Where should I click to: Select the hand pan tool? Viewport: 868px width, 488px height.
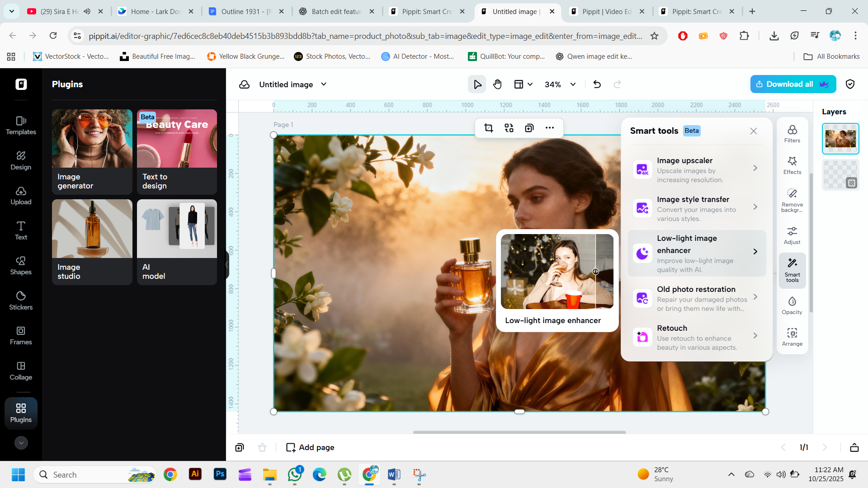coord(497,84)
